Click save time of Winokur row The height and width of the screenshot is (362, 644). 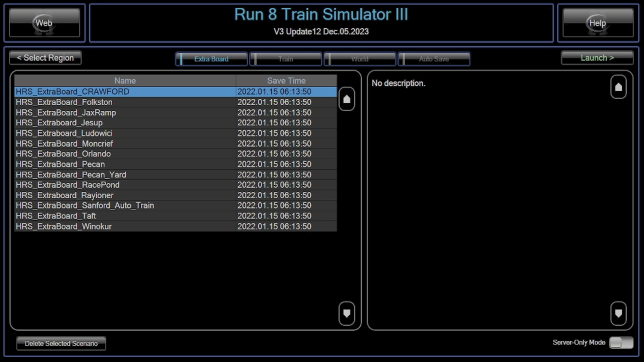point(274,227)
